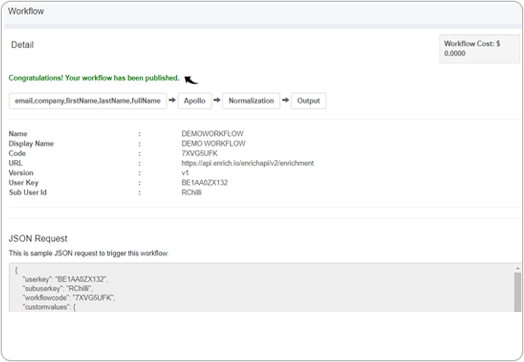Click the JSON scrollbar up arrow
This screenshot has width=524, height=362.
click(517, 268)
